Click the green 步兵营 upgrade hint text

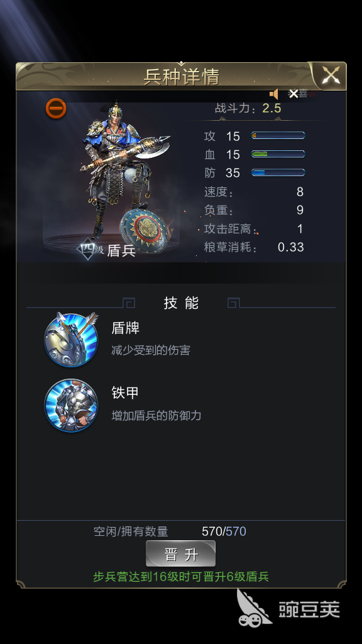click(x=181, y=577)
